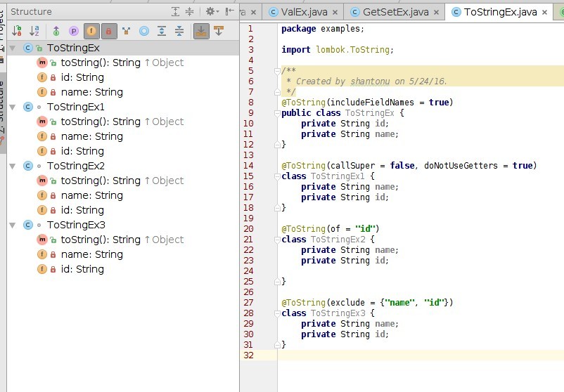Open Structure panel settings gear menu
This screenshot has height=392, width=564.
click(x=212, y=12)
